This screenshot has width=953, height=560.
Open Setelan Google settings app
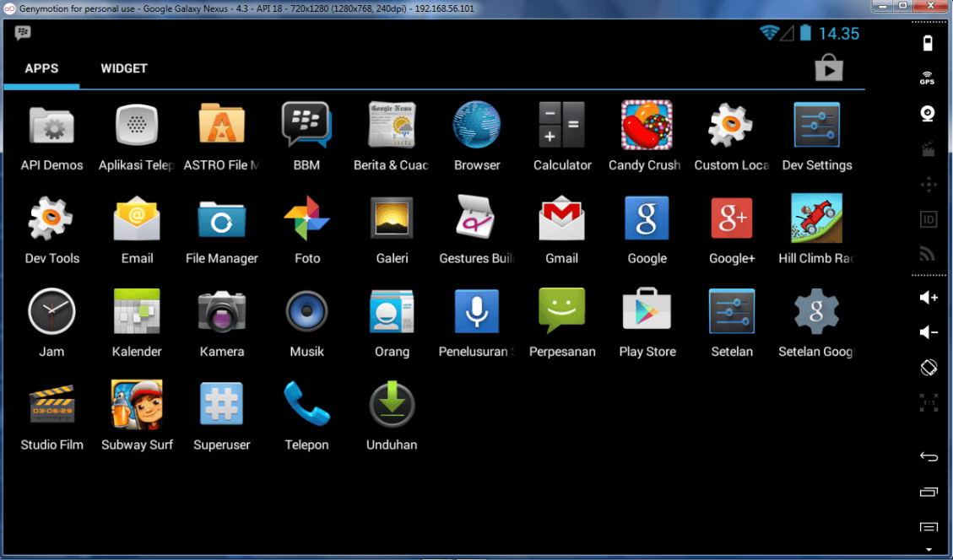(x=817, y=311)
